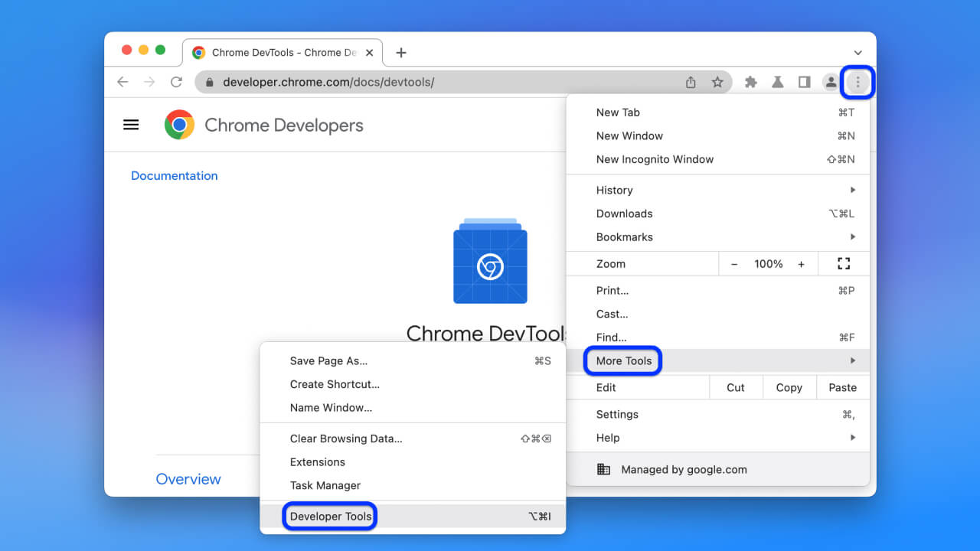Viewport: 980px width, 551px height.
Task: Click the building icon next to Managed by google.com
Action: coord(603,470)
